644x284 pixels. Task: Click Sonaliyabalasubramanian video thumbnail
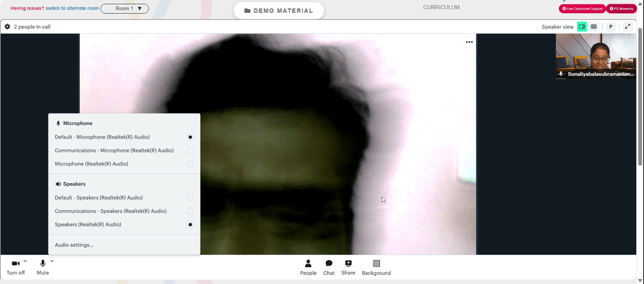coord(596,56)
